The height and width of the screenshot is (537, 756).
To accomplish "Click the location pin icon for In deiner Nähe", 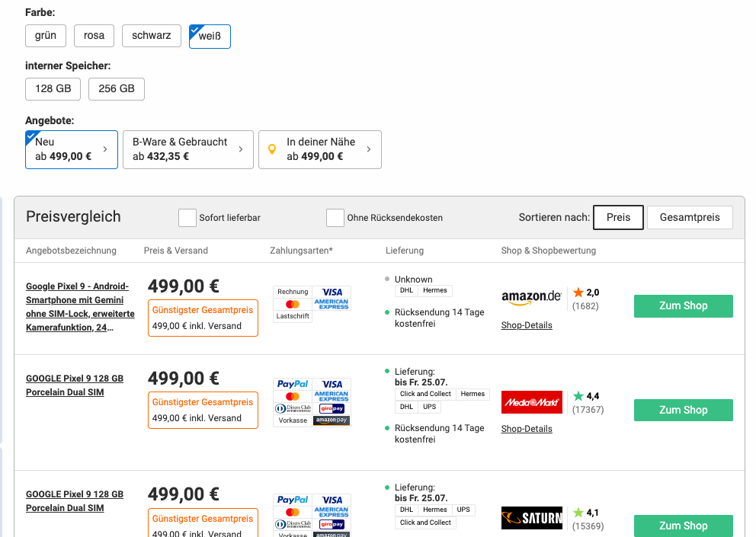I will tap(272, 149).
